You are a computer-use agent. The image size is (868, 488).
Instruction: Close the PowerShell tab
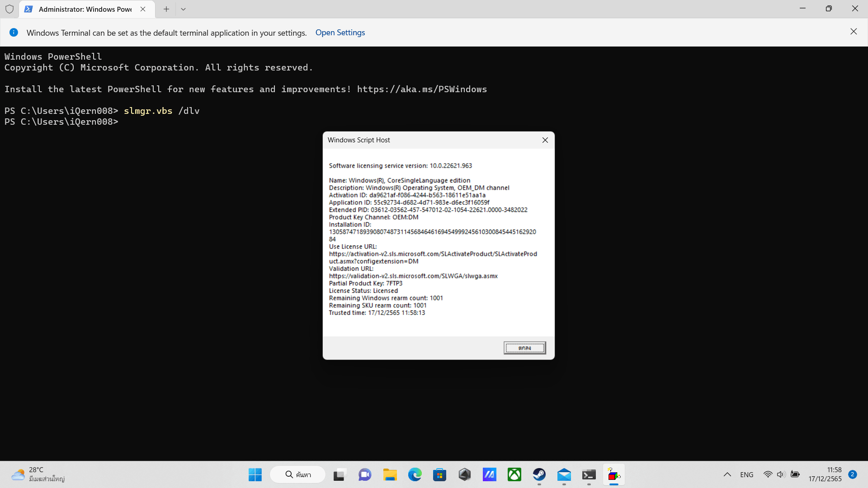pyautogui.click(x=143, y=9)
